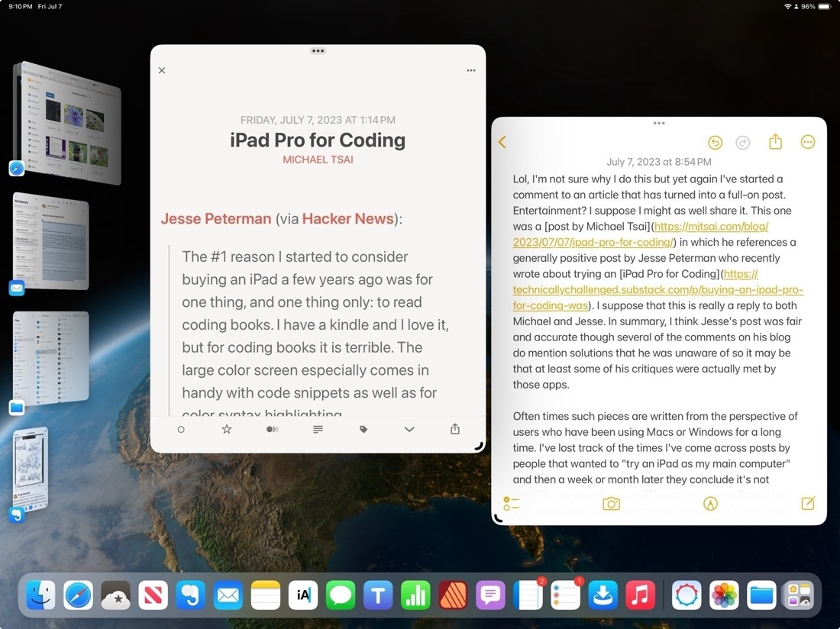Screen dimensions: 840x629
Task: Open the article's more options menu
Action: point(471,69)
